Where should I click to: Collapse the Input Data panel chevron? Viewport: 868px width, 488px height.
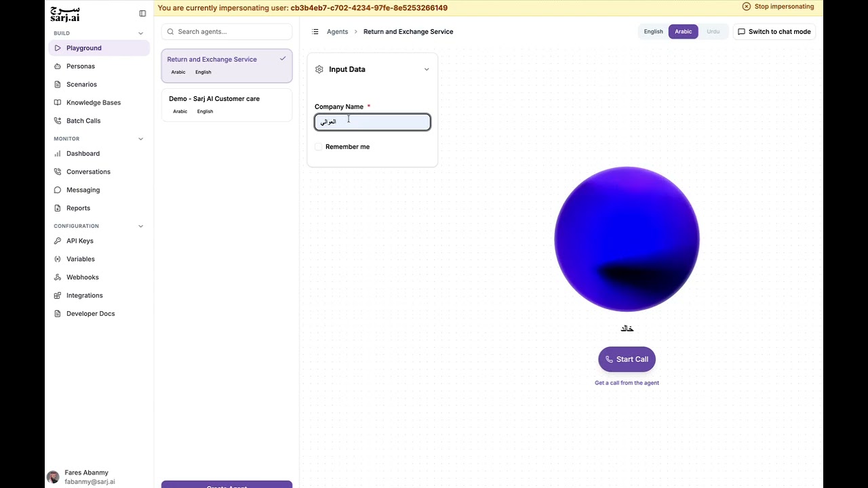(x=427, y=69)
